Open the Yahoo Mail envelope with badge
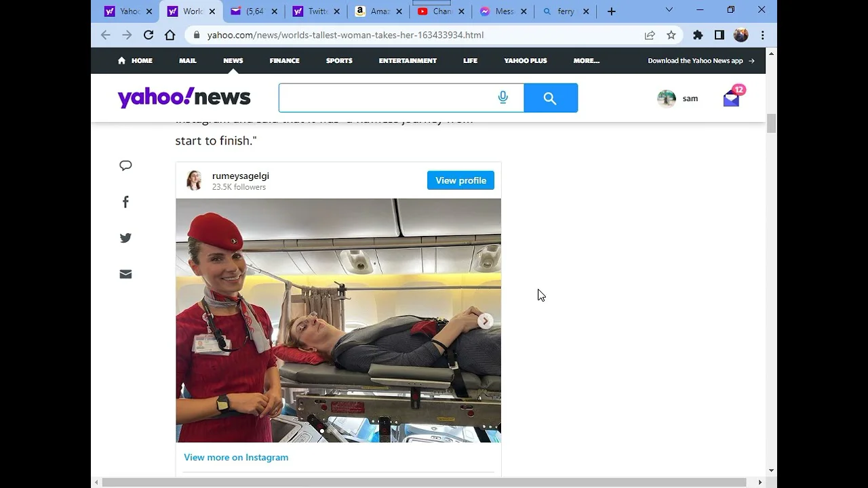This screenshot has height=488, width=868. (732, 98)
